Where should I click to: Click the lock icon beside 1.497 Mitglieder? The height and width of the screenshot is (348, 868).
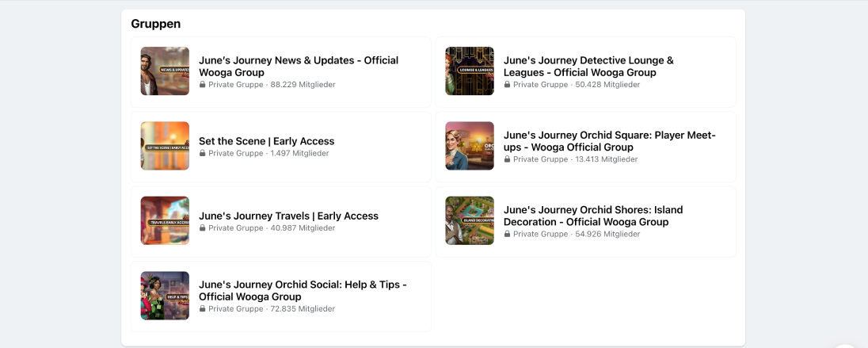pos(202,154)
